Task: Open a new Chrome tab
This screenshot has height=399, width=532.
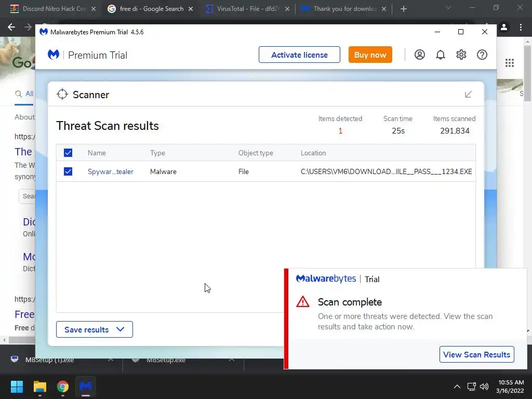Action: 403,9
